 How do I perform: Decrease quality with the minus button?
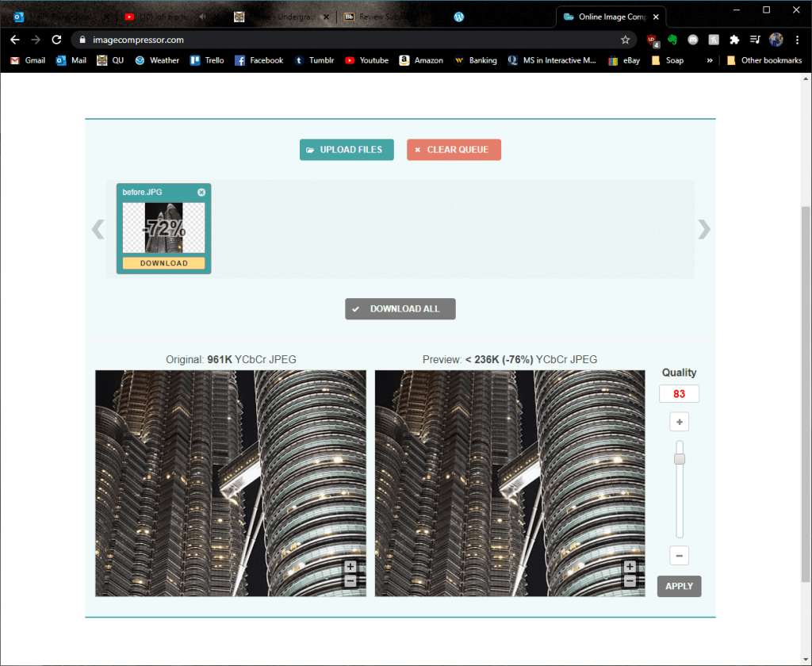[x=679, y=556]
